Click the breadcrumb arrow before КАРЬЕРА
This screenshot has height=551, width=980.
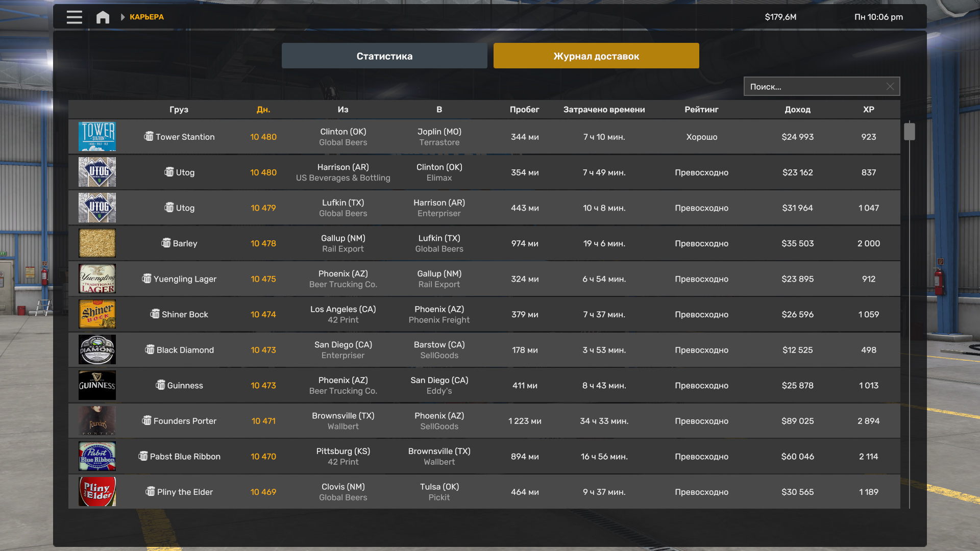tap(122, 17)
